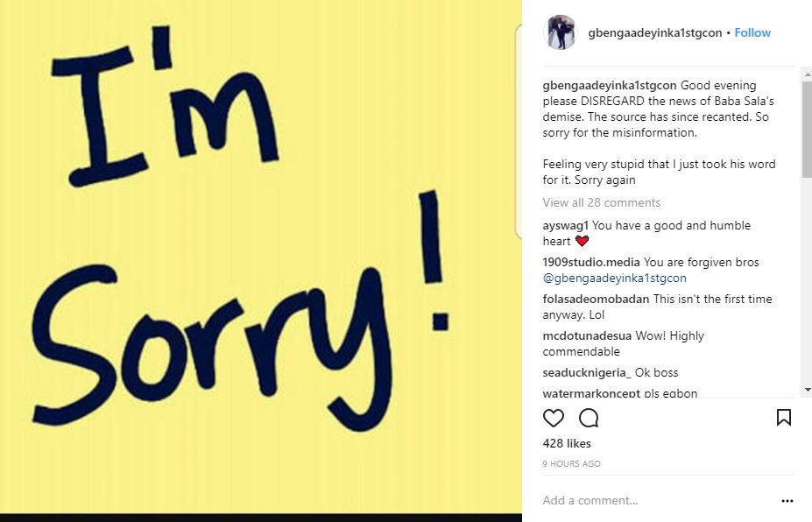Visit the 1909studio.media commenter profile
The image size is (812, 522).
pyautogui.click(x=591, y=262)
